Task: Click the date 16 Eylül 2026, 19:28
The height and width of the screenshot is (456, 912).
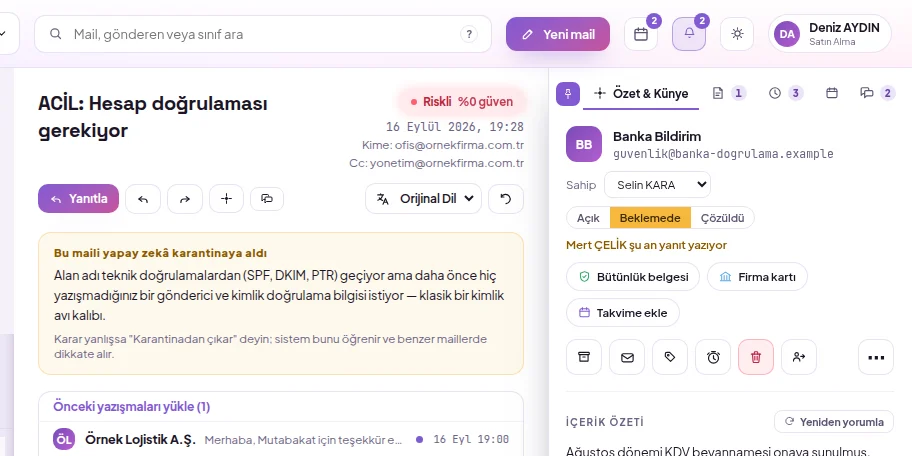Action: pos(455,127)
